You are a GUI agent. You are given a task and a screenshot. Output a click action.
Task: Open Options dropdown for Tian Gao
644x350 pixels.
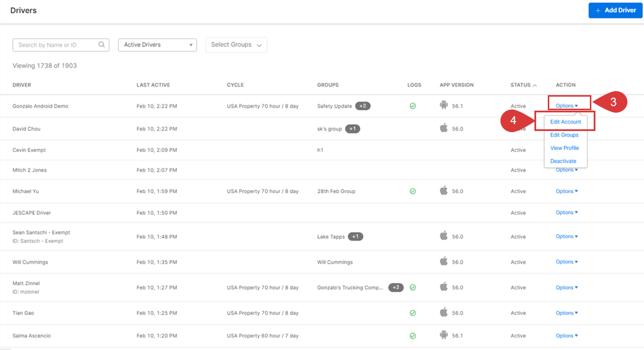[x=567, y=313]
